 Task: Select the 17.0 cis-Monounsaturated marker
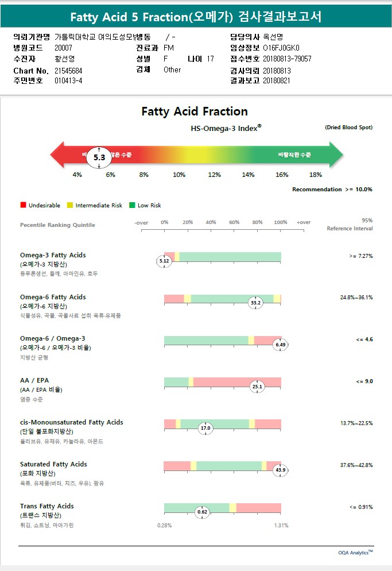click(205, 428)
